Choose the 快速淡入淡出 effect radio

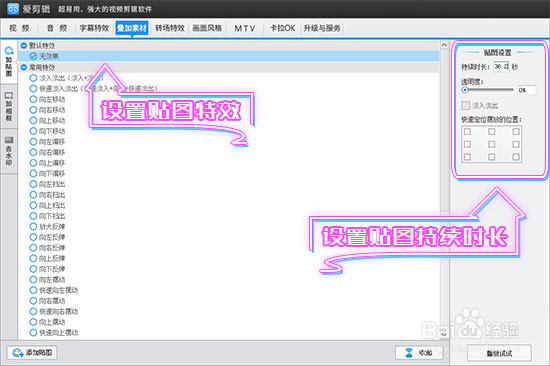(x=33, y=88)
